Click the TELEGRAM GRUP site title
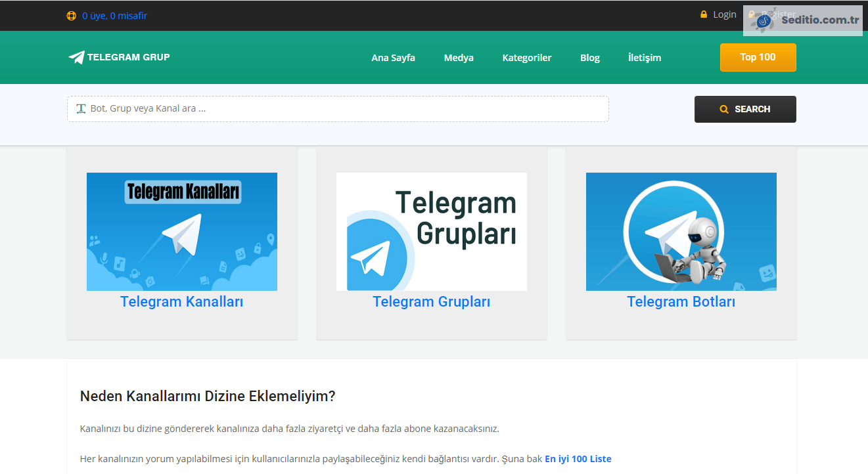This screenshot has height=474, width=868. [129, 57]
